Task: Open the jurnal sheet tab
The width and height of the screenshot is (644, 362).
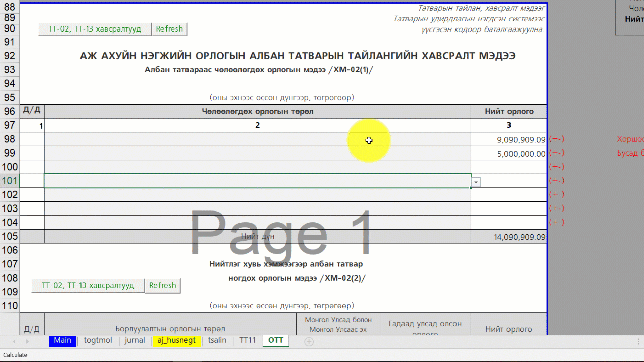Action: point(135,340)
